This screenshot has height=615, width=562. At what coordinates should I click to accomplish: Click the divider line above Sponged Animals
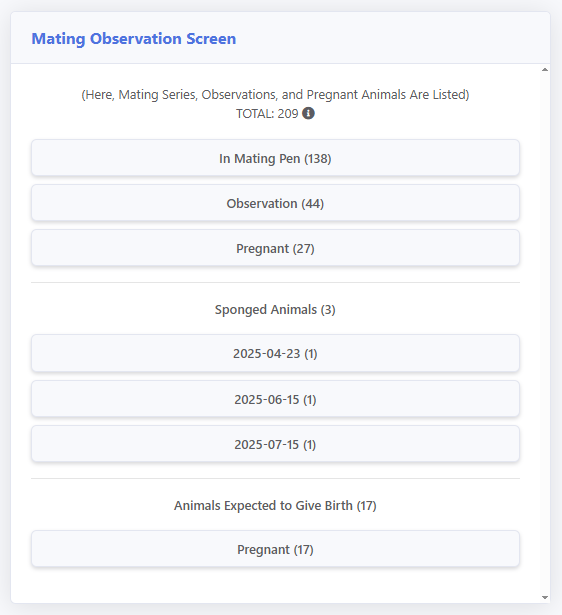[275, 282]
